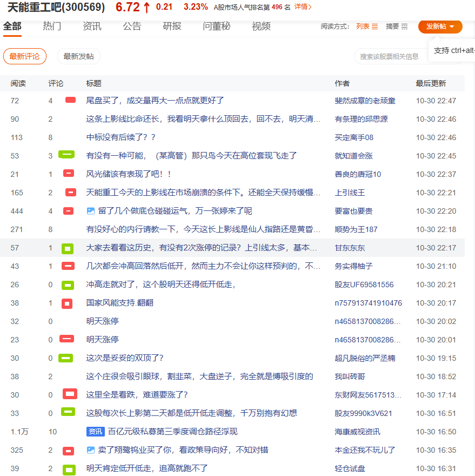Open post 有没好心的内行请教一下
Screen dimensions: 475x476
click(203, 229)
